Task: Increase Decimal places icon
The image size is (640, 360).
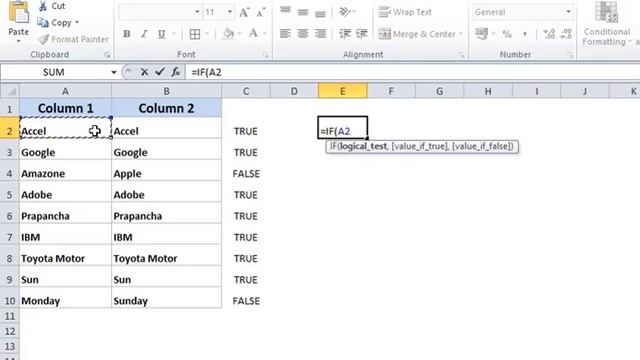Action: pos(549,34)
